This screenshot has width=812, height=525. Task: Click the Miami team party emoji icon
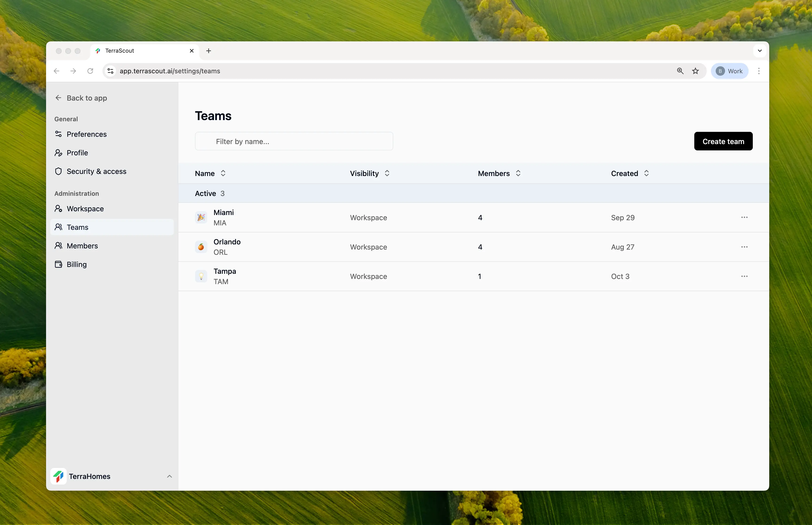click(x=201, y=217)
